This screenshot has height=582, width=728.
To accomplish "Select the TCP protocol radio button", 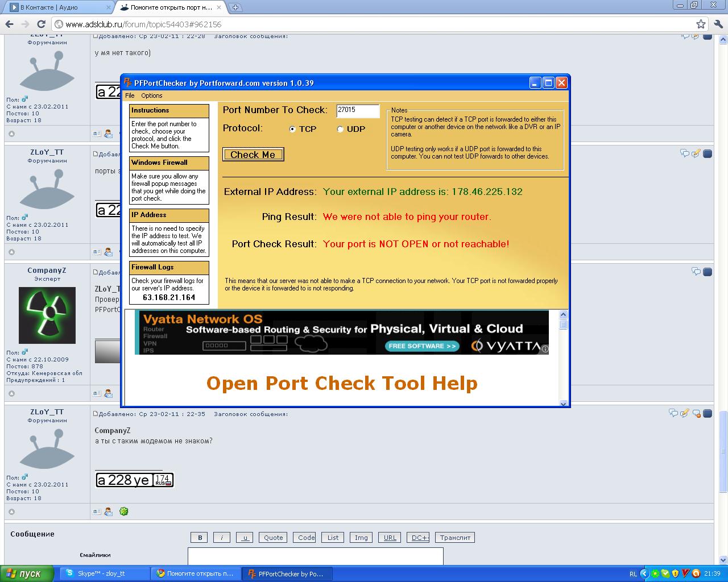I will tap(292, 129).
